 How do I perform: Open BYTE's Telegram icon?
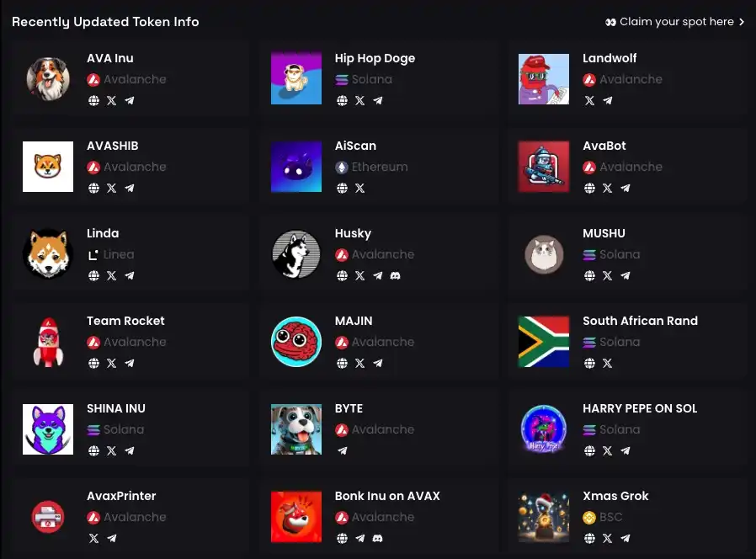tap(342, 450)
